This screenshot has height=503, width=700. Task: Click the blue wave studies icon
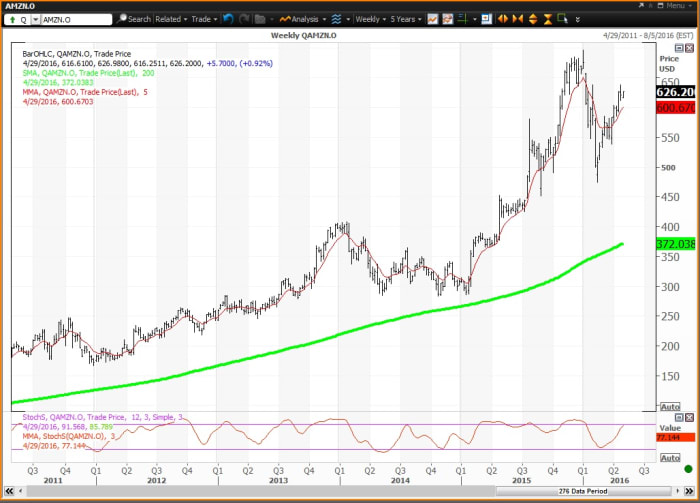tap(337, 19)
